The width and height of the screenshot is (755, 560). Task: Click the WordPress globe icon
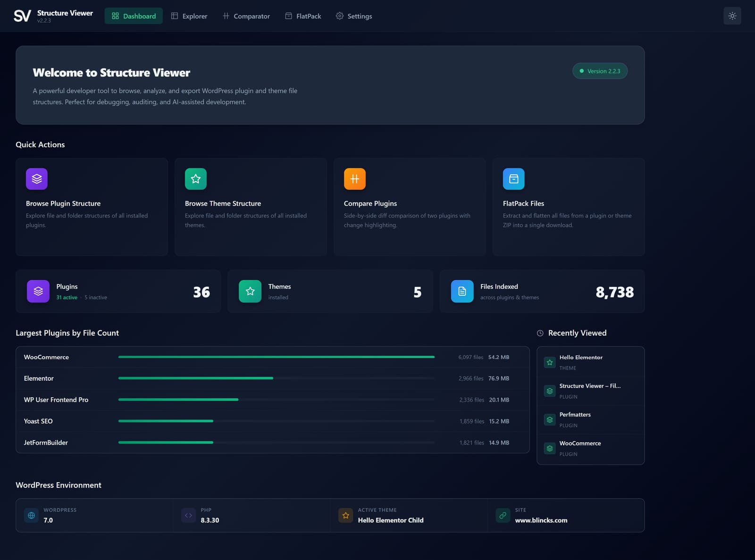[x=31, y=515]
